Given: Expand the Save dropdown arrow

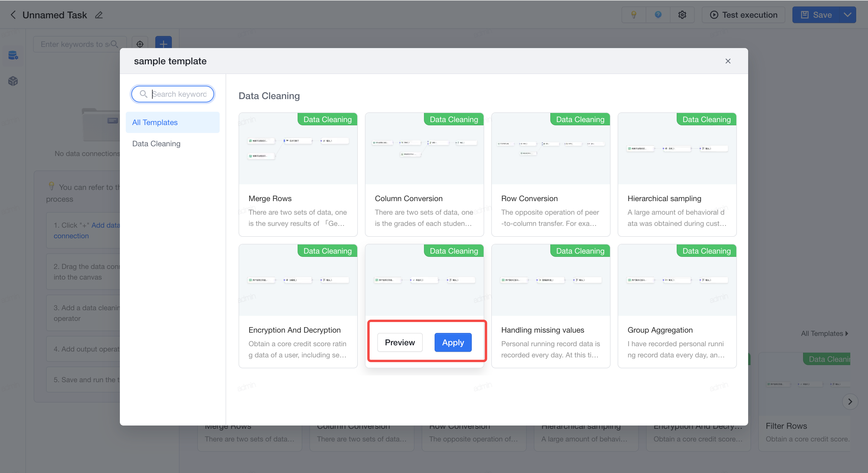Looking at the screenshot, I should (847, 15).
